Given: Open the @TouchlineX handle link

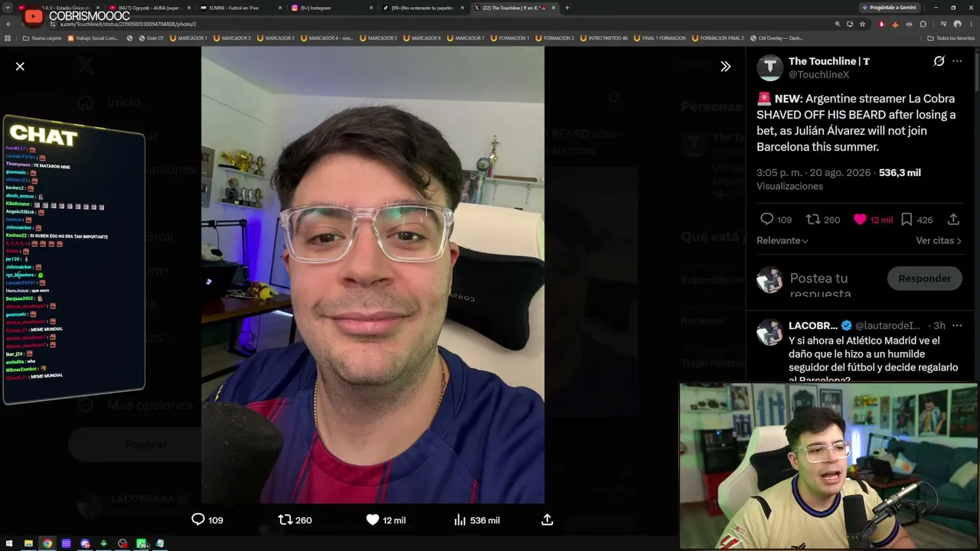Looking at the screenshot, I should click(818, 74).
